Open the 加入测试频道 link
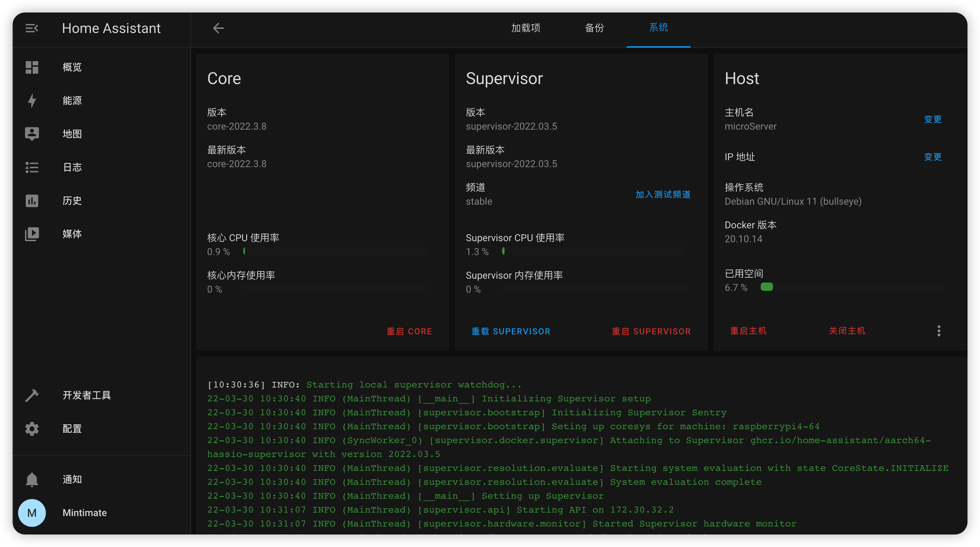This screenshot has height=547, width=980. click(662, 194)
